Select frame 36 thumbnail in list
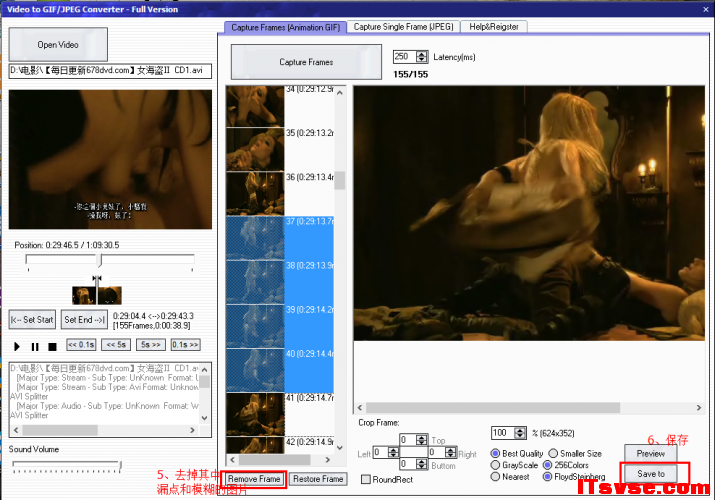 click(255, 193)
